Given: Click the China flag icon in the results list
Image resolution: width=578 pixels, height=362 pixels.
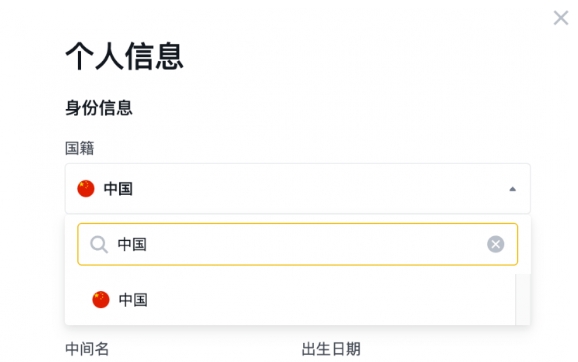Looking at the screenshot, I should (x=101, y=299).
